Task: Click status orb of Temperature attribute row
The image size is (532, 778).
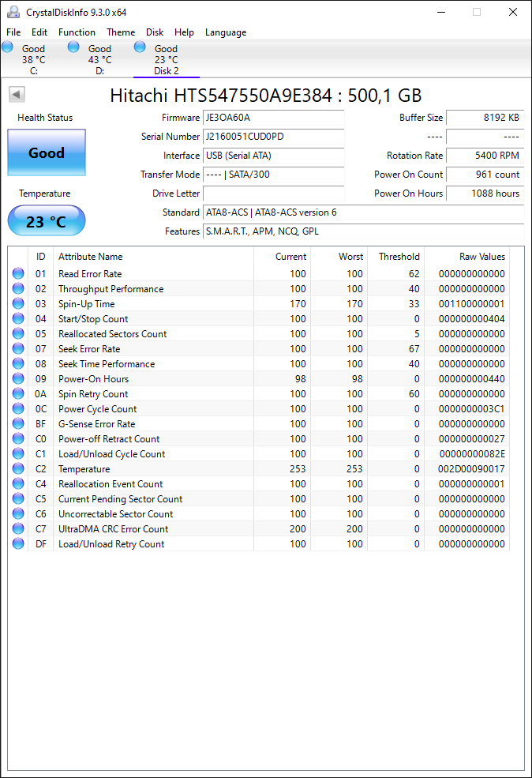Action: coord(18,468)
